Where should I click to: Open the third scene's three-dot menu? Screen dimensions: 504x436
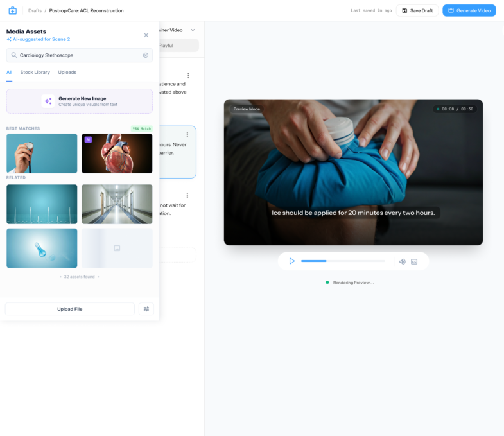coord(187,195)
